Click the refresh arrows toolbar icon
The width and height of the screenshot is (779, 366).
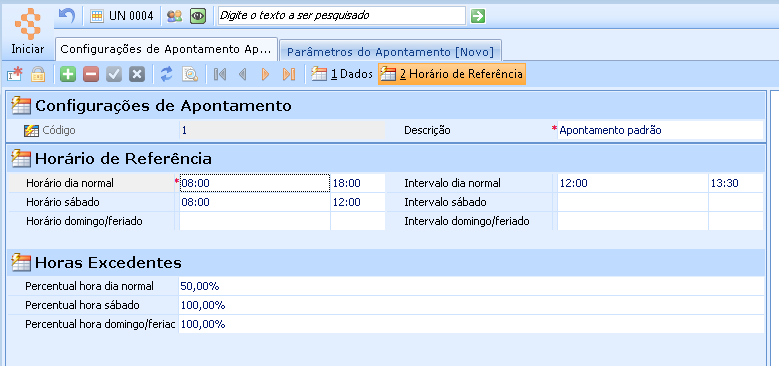(167, 74)
